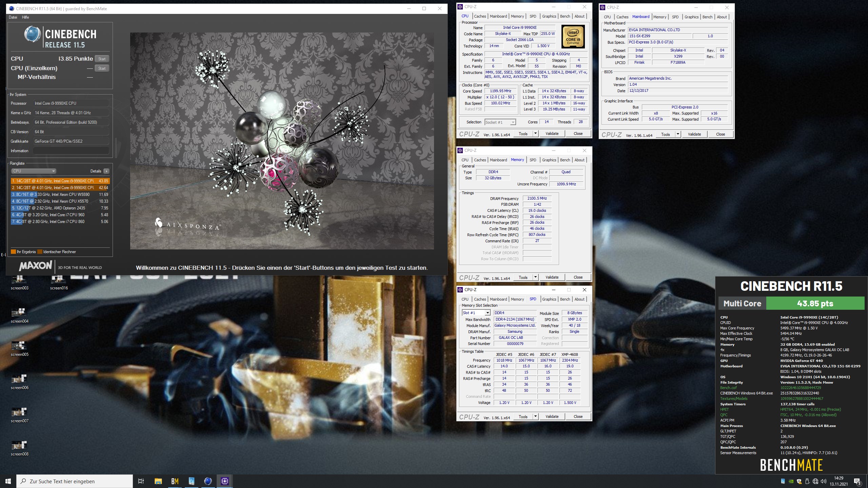Open the taskbar clock showing 14:29
Viewport: 868px width, 488px height.
point(839,481)
